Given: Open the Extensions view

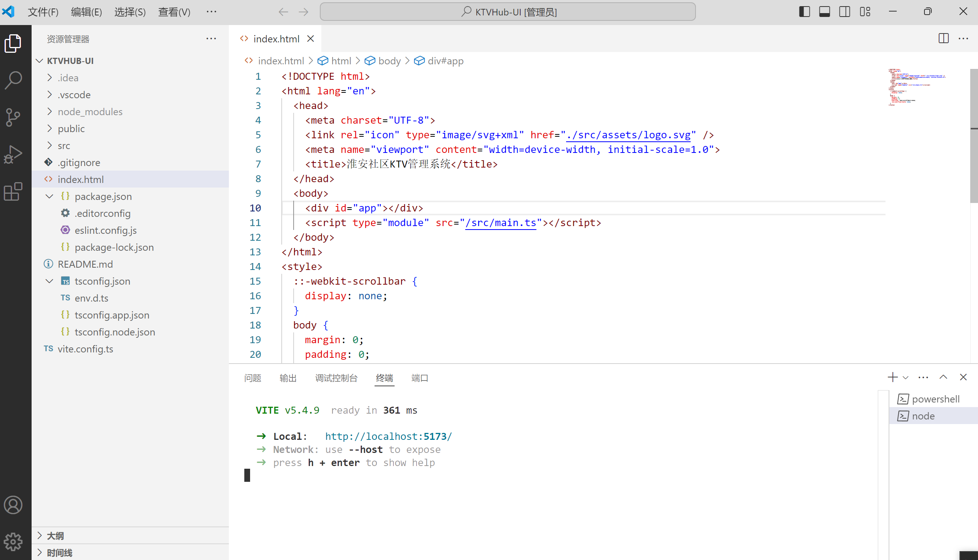Looking at the screenshot, I should click(x=13, y=191).
